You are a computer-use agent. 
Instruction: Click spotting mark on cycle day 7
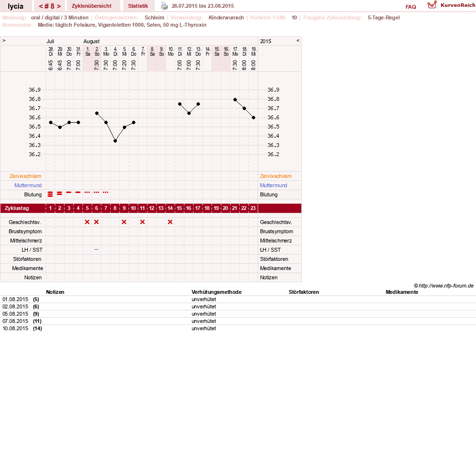point(105,193)
